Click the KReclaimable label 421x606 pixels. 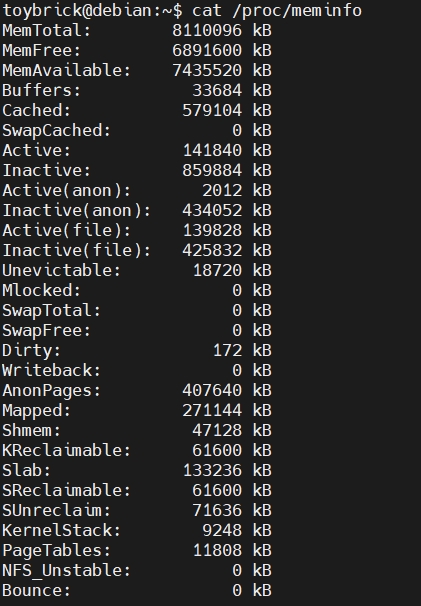[x=67, y=451]
